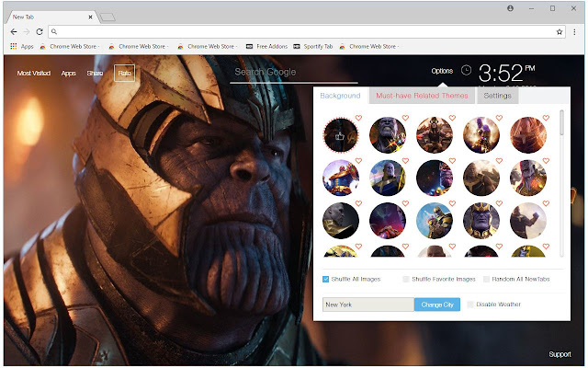588x368 pixels.
Task: Check the Disable Weather checkbox
Action: pos(470,305)
